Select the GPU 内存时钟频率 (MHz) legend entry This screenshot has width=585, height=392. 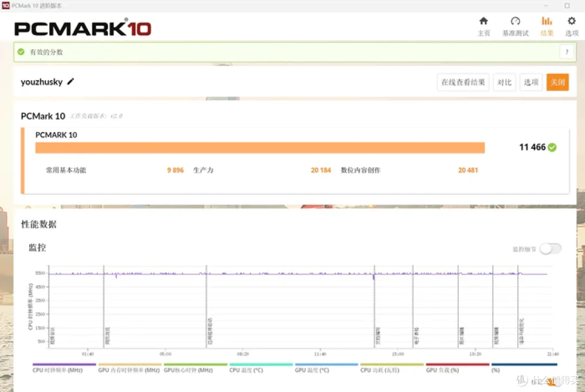129,368
